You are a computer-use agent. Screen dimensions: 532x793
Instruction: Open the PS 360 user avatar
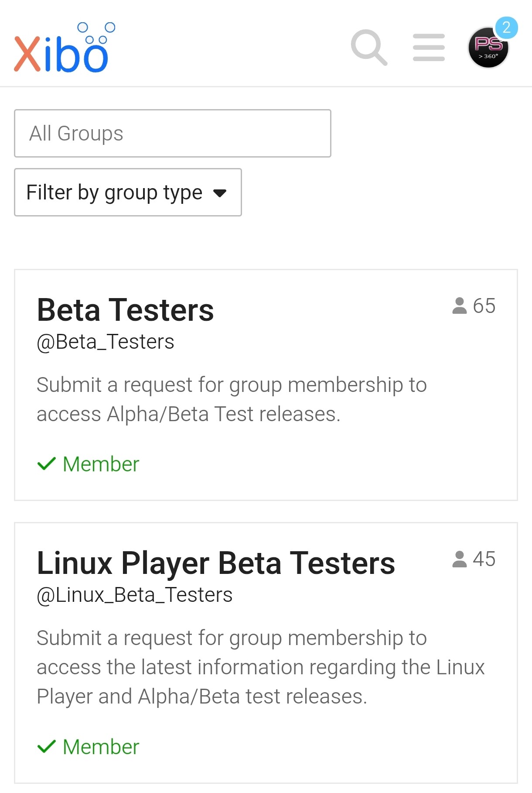[x=488, y=48]
